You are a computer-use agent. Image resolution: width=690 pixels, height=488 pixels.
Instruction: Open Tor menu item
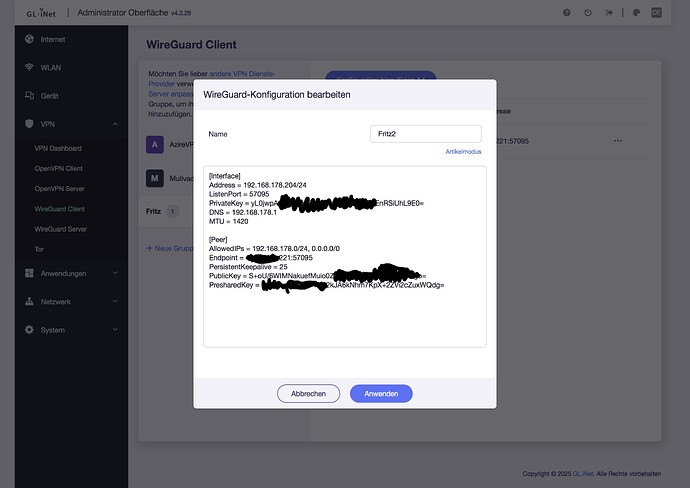(39, 250)
